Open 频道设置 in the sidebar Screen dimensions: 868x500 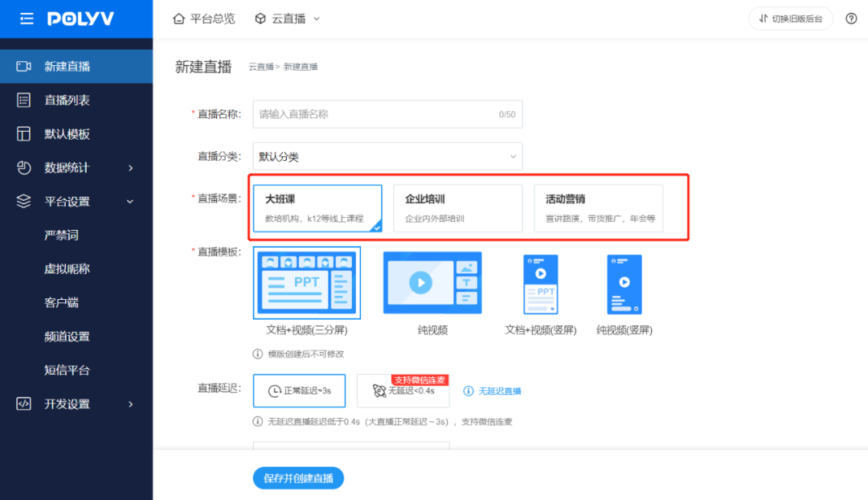(x=67, y=337)
